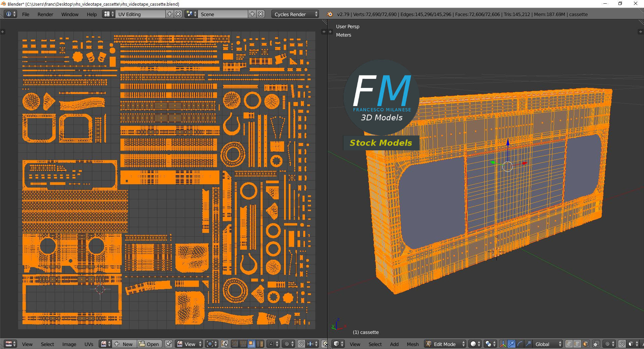644x349 pixels.
Task: Open the 3D View's View menu
Action: 355,344
